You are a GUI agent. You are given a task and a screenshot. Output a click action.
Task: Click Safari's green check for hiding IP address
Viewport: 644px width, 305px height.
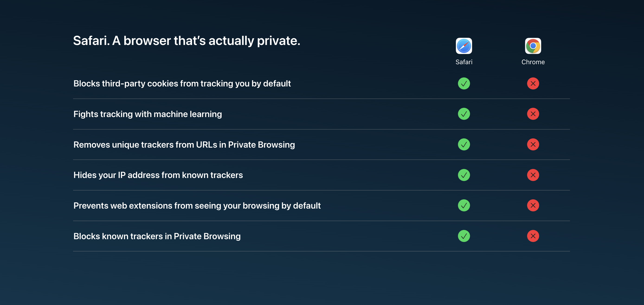[464, 175]
